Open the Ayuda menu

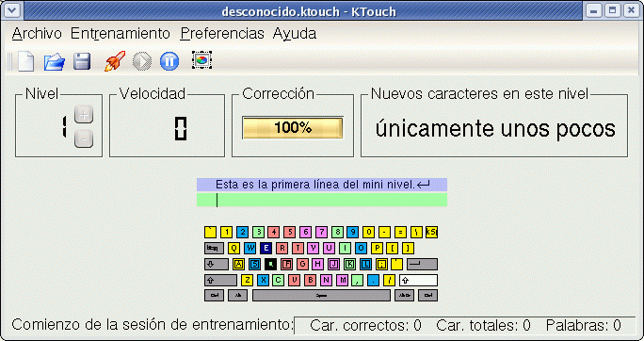pos(295,33)
